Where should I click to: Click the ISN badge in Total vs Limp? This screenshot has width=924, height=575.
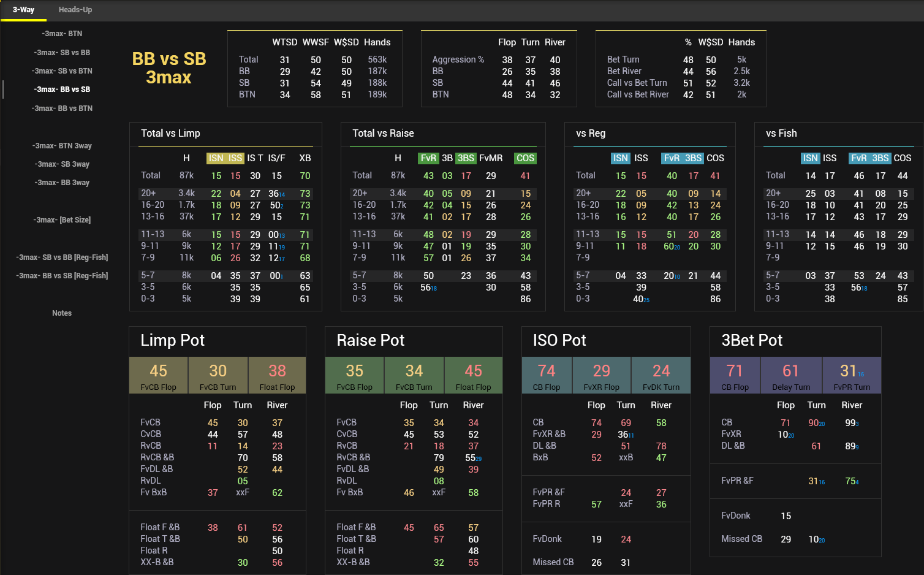[x=216, y=158]
